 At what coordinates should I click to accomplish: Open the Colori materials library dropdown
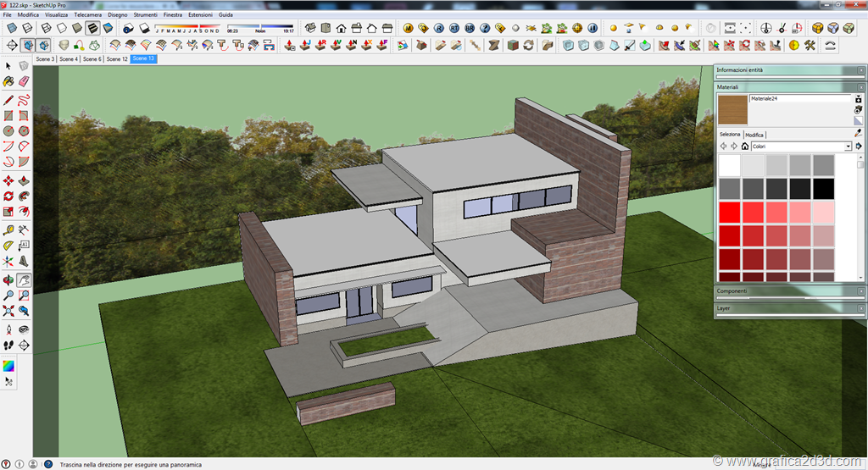848,147
